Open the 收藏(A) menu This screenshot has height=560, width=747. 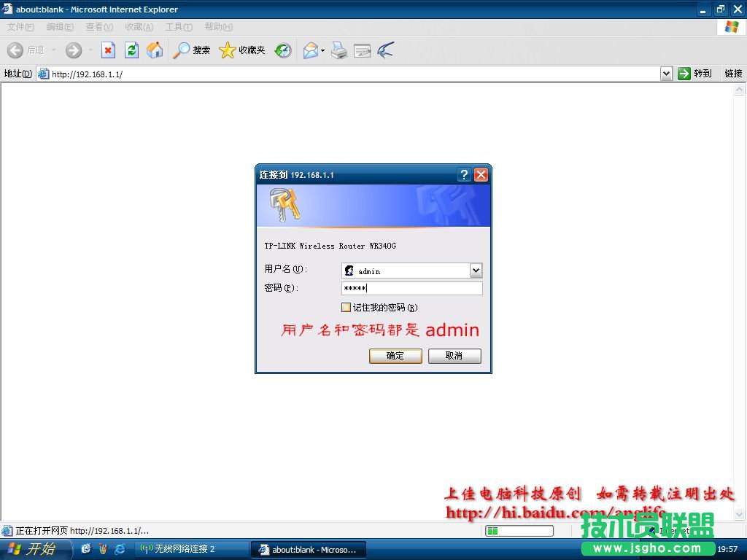139,27
